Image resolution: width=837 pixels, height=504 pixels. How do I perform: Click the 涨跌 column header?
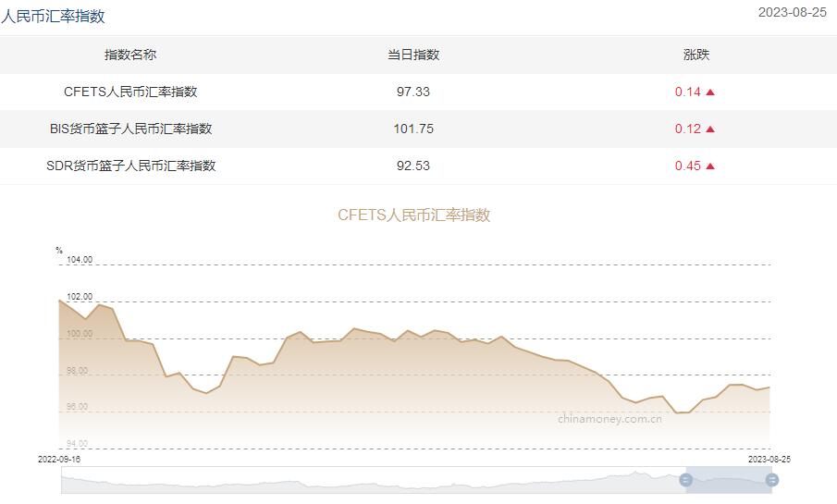(695, 55)
